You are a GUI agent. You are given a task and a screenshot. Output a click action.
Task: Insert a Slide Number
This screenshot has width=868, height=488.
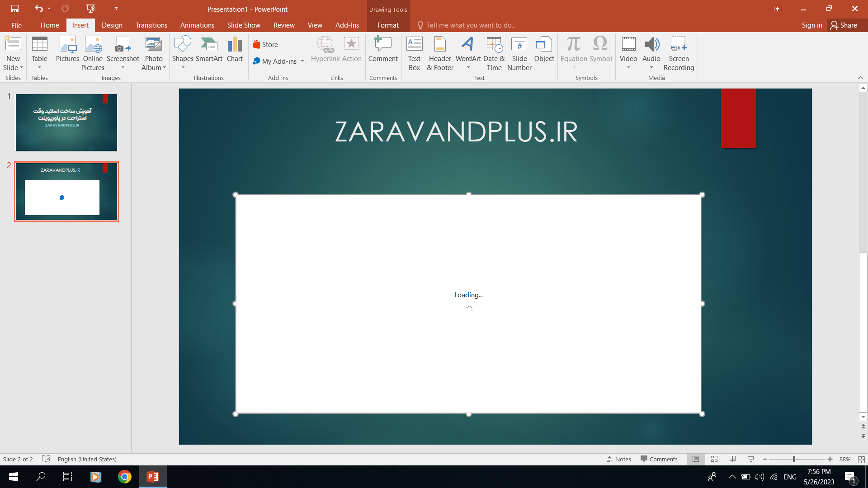pyautogui.click(x=519, y=53)
